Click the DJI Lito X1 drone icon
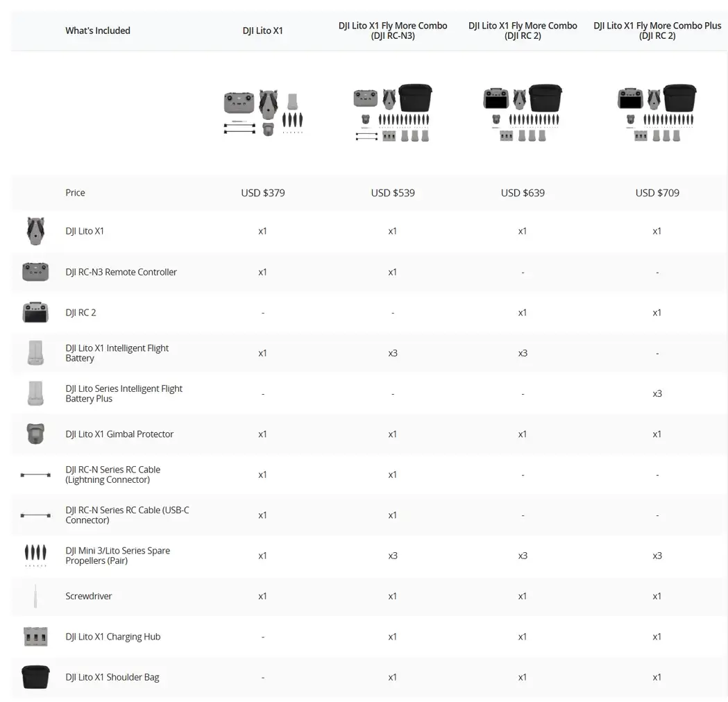The height and width of the screenshot is (702, 728). [35, 231]
